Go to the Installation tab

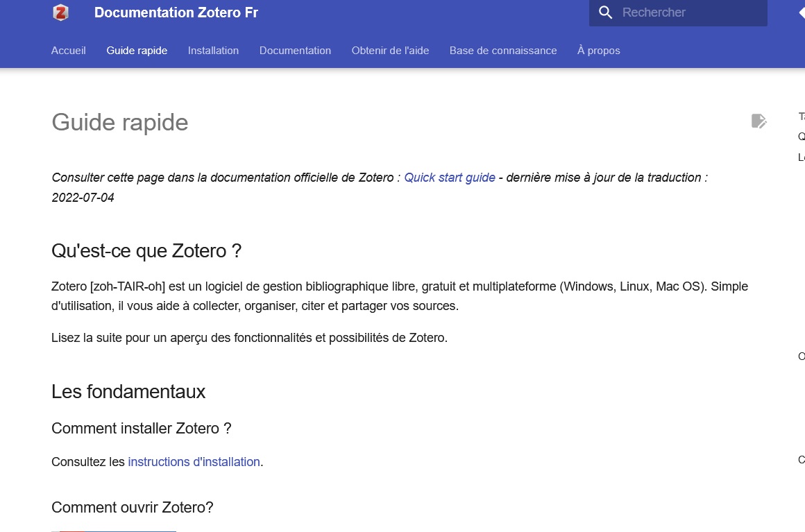(x=213, y=50)
